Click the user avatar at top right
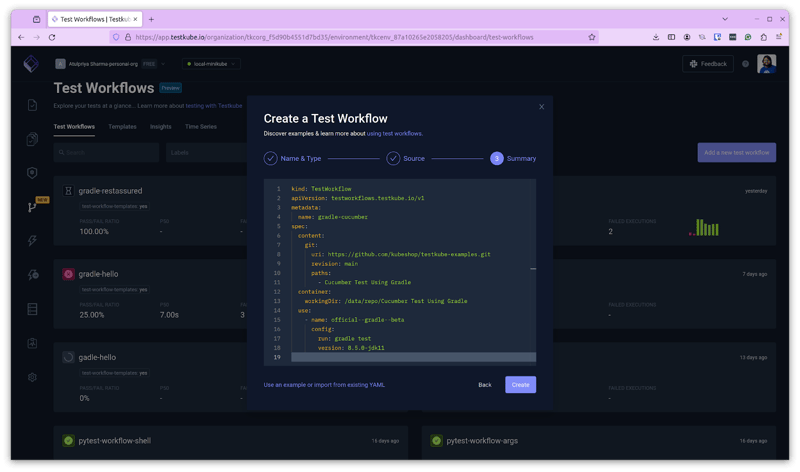 [766, 64]
